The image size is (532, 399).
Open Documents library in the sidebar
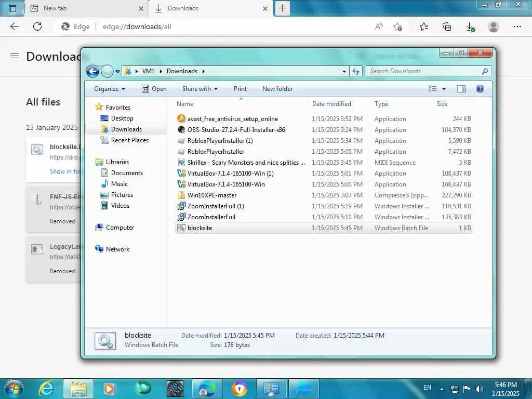tap(127, 173)
